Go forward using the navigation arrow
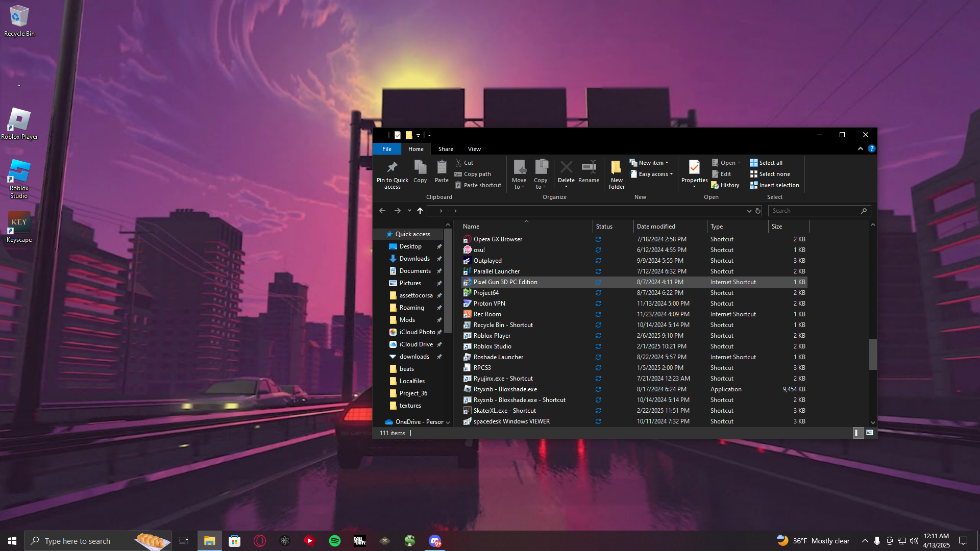 tap(398, 211)
